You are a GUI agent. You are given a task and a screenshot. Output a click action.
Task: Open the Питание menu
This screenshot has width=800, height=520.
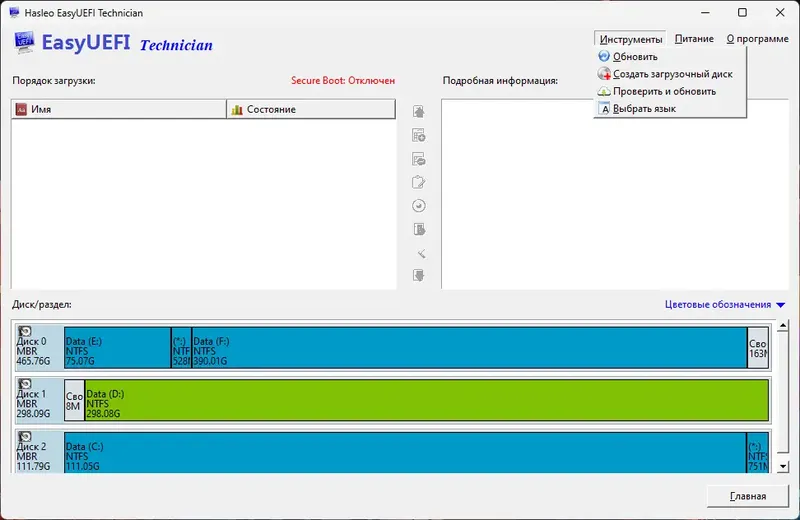(x=694, y=39)
